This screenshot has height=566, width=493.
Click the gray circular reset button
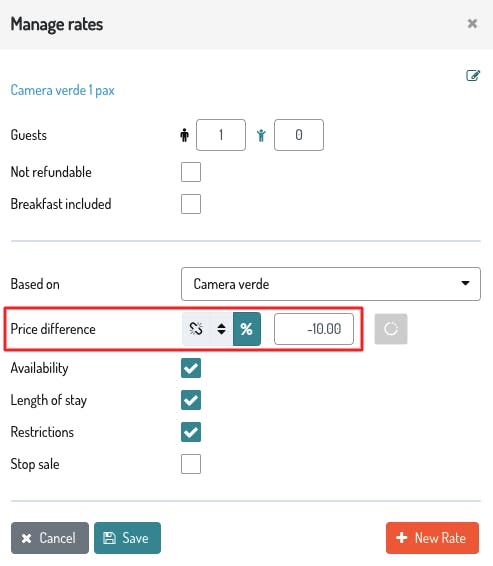tap(391, 329)
